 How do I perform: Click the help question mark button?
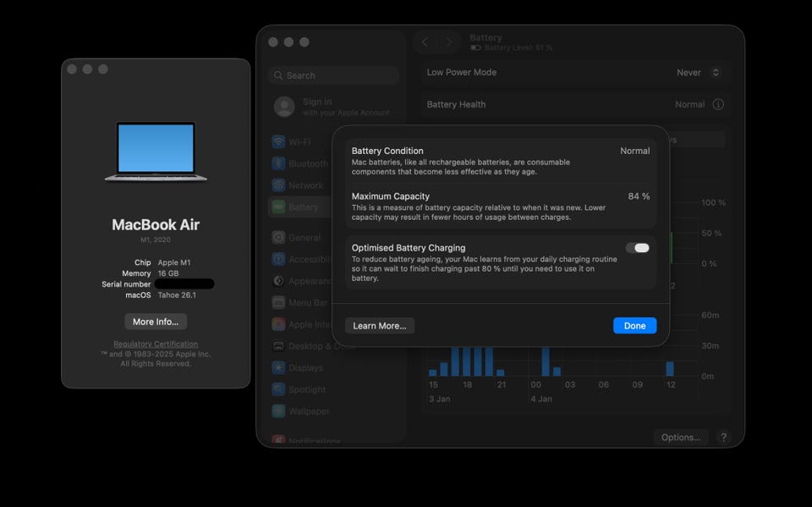point(723,437)
